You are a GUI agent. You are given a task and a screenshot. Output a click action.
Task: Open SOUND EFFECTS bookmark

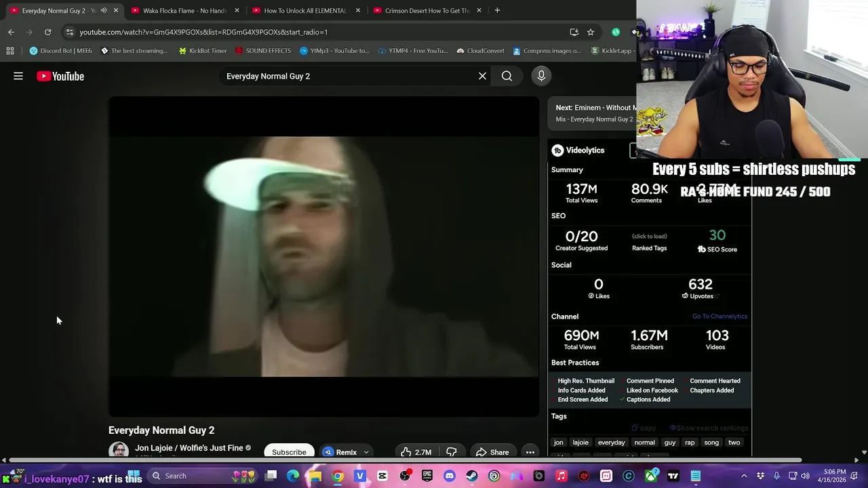(x=262, y=51)
